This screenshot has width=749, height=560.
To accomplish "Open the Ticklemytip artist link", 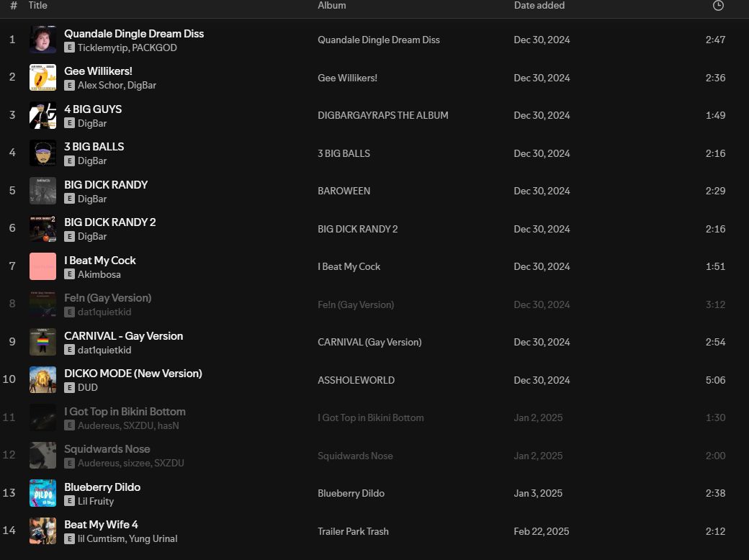I will tap(102, 48).
